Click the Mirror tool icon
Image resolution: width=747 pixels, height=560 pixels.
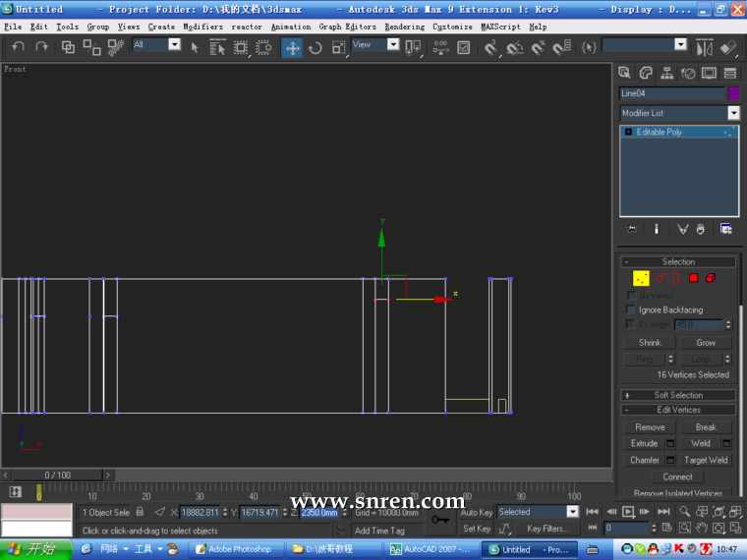click(705, 47)
